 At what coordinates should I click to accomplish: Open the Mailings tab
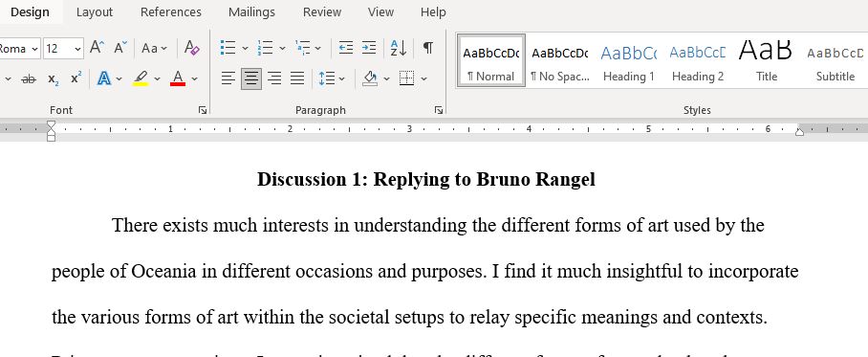coord(251,11)
